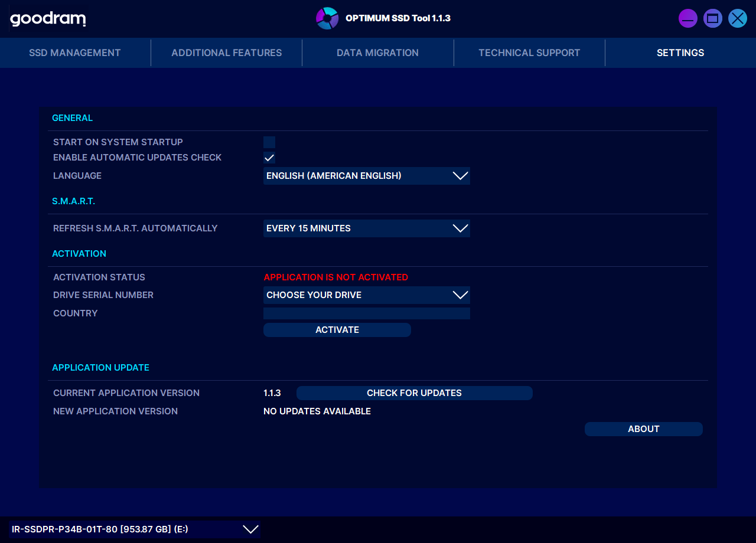Click the Activate button
Screen dimensions: 756x543
337,330
